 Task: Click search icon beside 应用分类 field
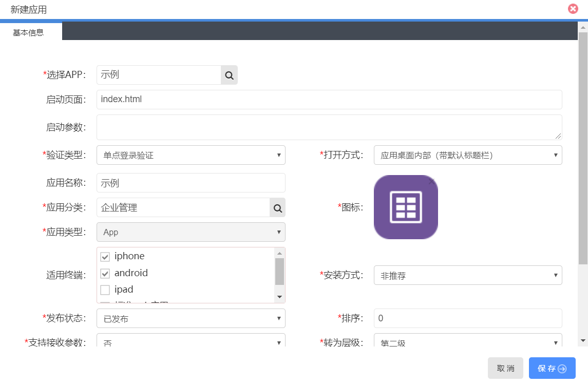(x=277, y=208)
